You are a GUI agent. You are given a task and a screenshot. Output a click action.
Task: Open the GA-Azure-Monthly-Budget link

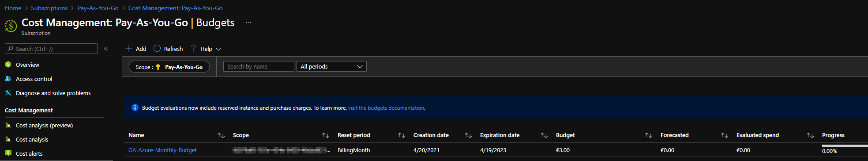[x=162, y=150]
